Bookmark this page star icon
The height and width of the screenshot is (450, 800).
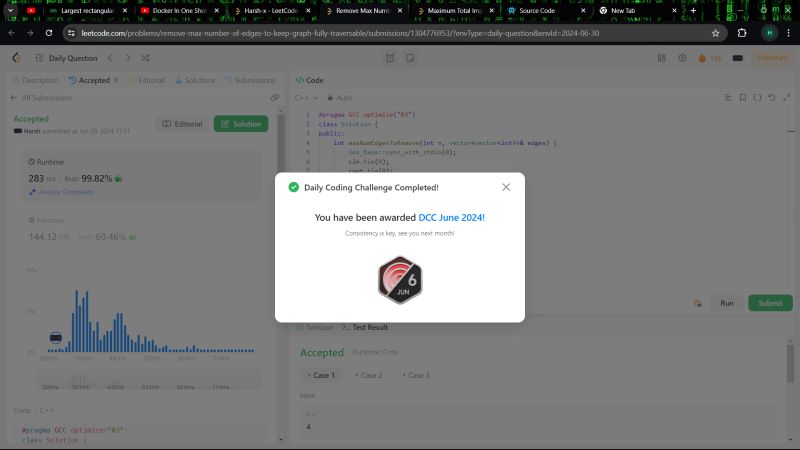click(715, 33)
